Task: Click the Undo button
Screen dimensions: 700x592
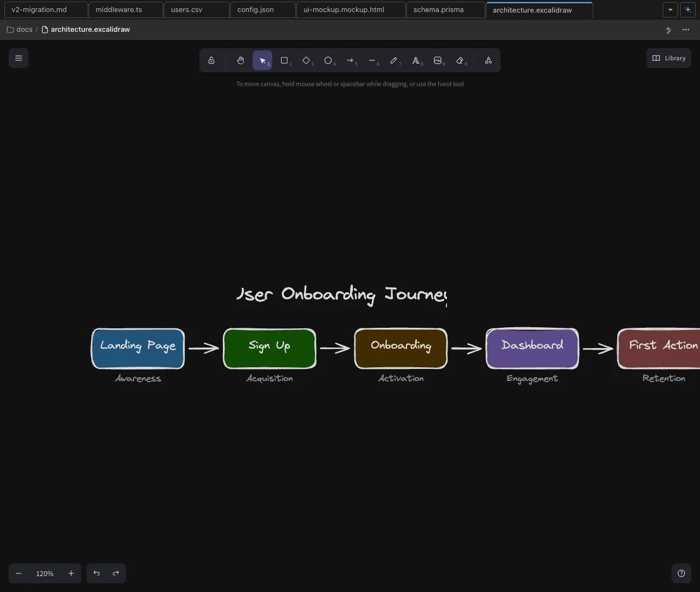Action: click(96, 573)
